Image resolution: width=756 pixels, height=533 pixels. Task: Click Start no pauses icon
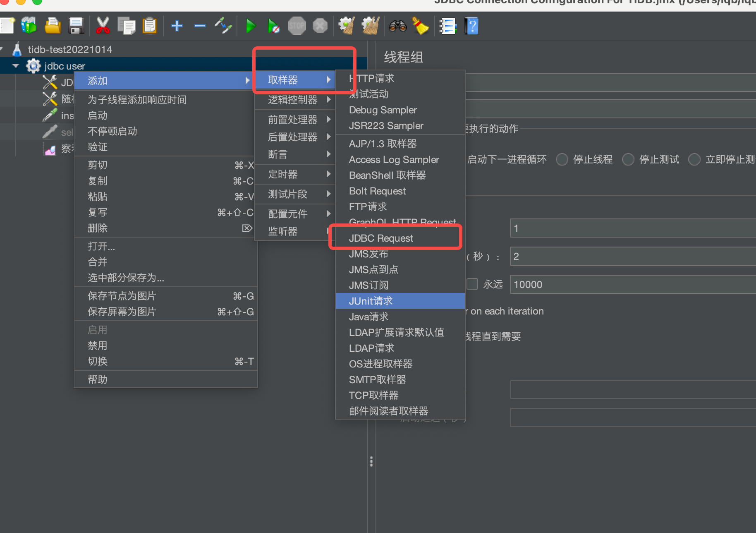[273, 26]
